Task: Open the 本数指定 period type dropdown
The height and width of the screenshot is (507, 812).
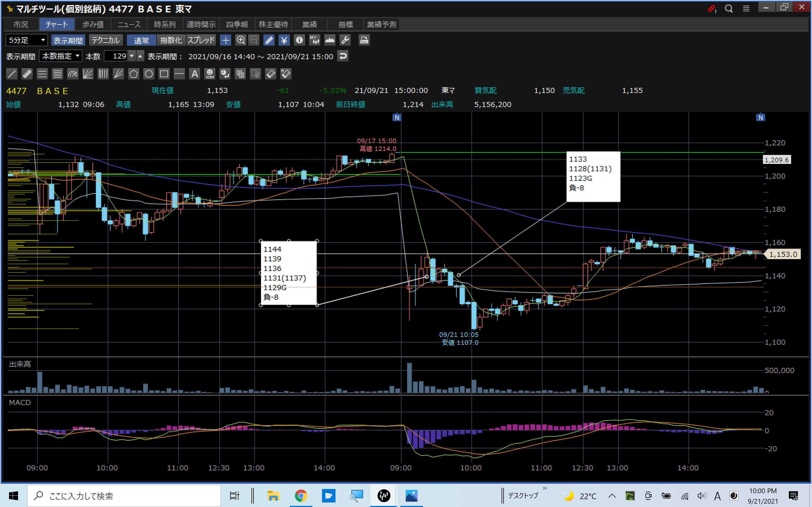Action: tap(60, 56)
